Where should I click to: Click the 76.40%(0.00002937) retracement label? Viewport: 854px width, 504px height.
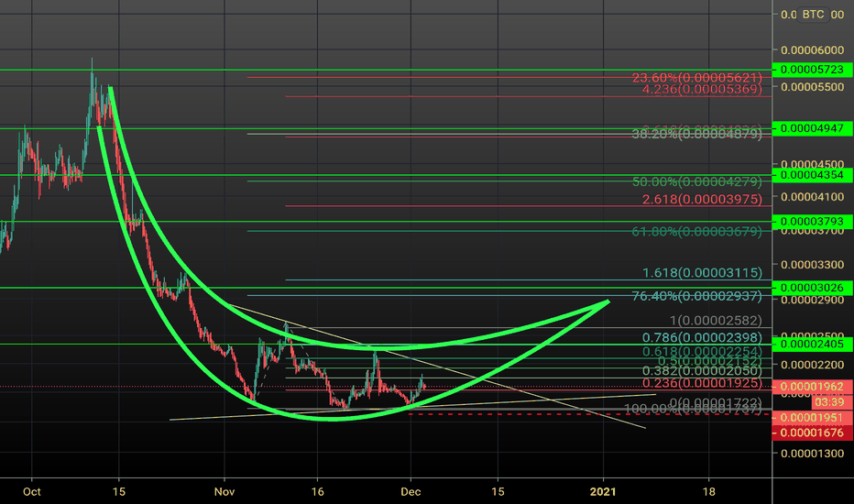click(x=697, y=296)
